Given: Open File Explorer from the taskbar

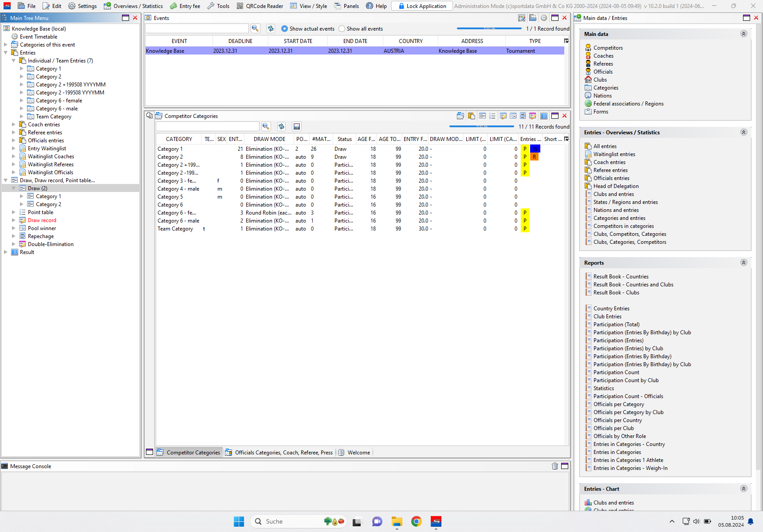Looking at the screenshot, I should point(397,521).
